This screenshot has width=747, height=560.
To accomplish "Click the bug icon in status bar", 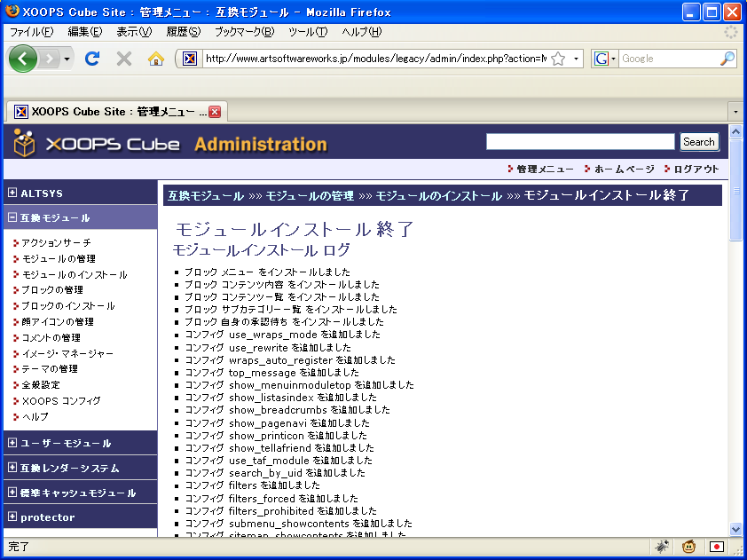I will tap(662, 546).
